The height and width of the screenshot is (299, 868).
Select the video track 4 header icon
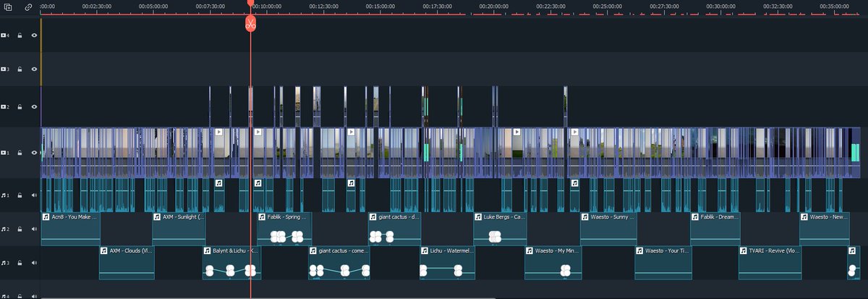coord(6,35)
